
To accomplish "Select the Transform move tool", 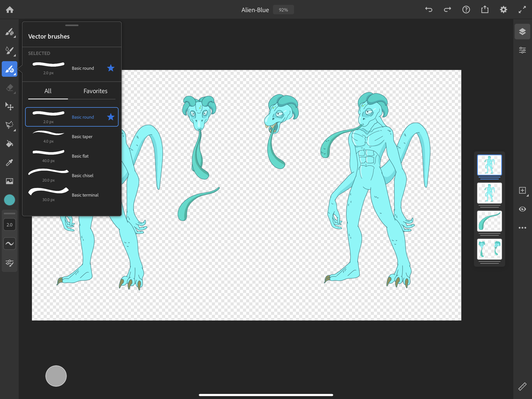I will (9, 106).
